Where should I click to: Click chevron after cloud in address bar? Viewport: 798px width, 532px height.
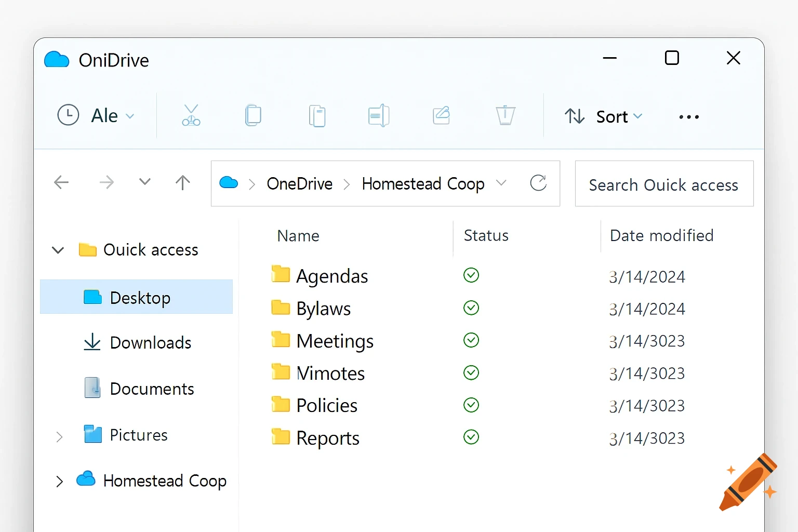[x=252, y=184]
